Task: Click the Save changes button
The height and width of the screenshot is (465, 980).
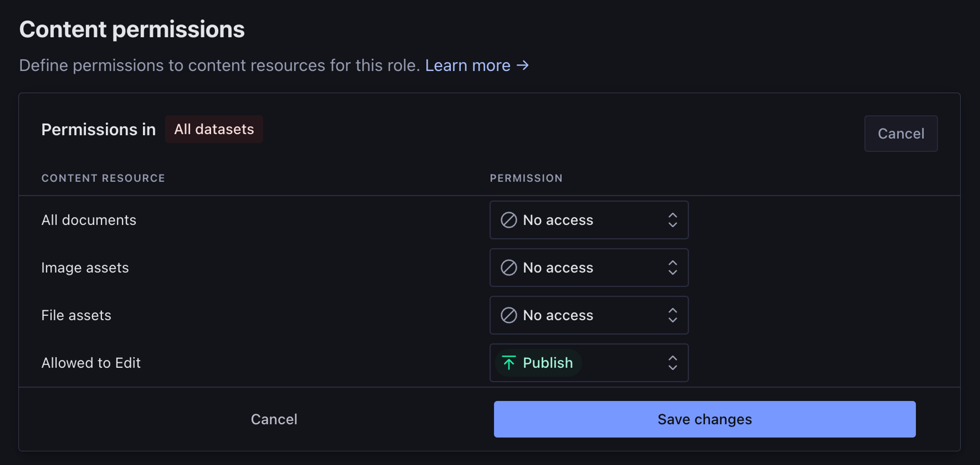Action: pos(704,419)
